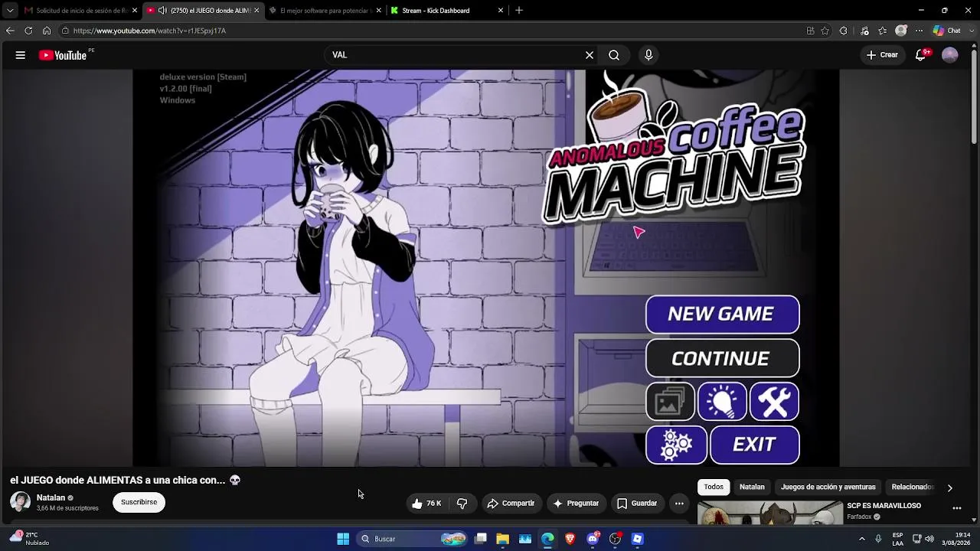
Task: Open File Explorer from the taskbar
Action: [502, 539]
